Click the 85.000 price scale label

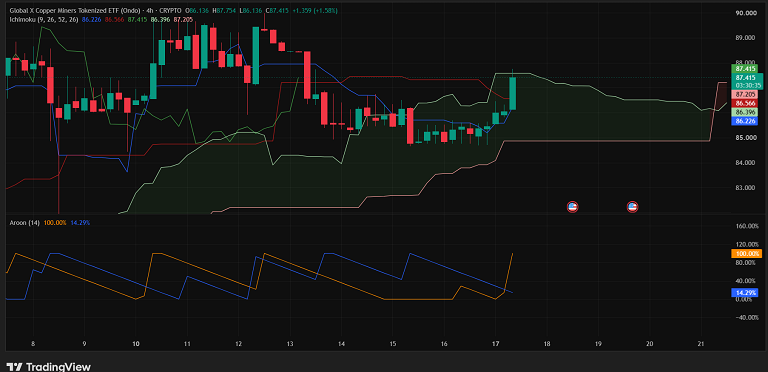point(745,138)
